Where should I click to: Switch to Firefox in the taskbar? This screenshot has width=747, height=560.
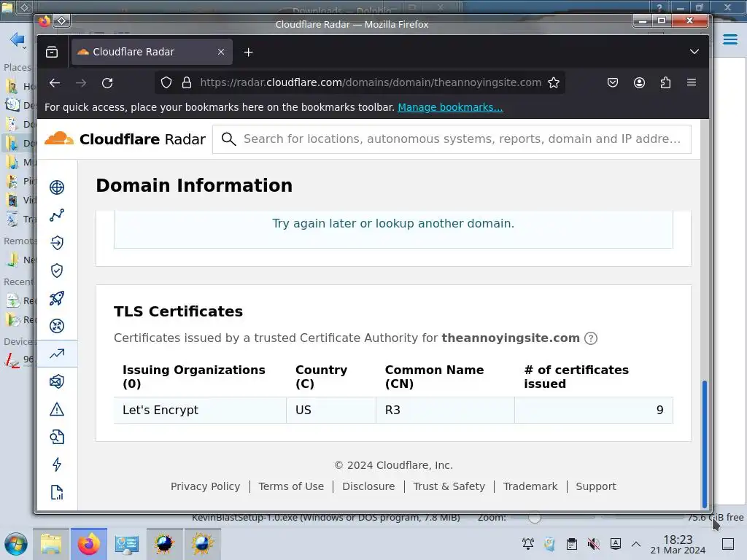click(89, 544)
